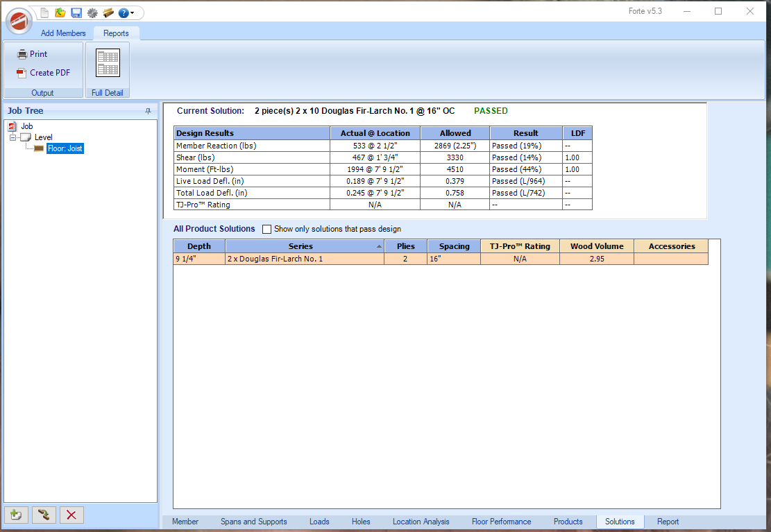Click the Member Reaction (lbs) row label
This screenshot has width=771, height=532.
(x=217, y=146)
